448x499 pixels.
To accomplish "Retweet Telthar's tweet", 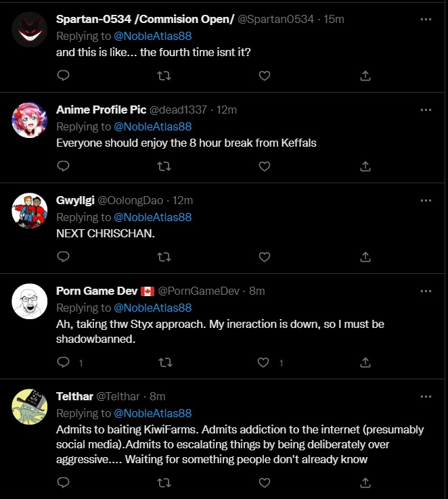I will click(164, 483).
